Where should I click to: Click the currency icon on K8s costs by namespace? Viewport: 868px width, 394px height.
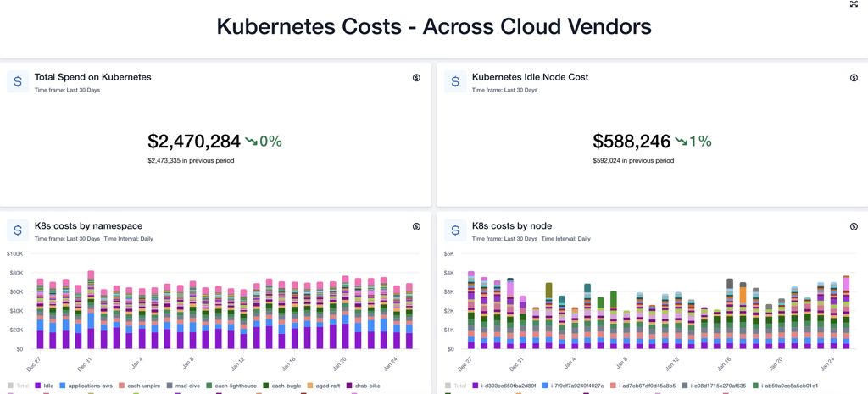(416, 227)
